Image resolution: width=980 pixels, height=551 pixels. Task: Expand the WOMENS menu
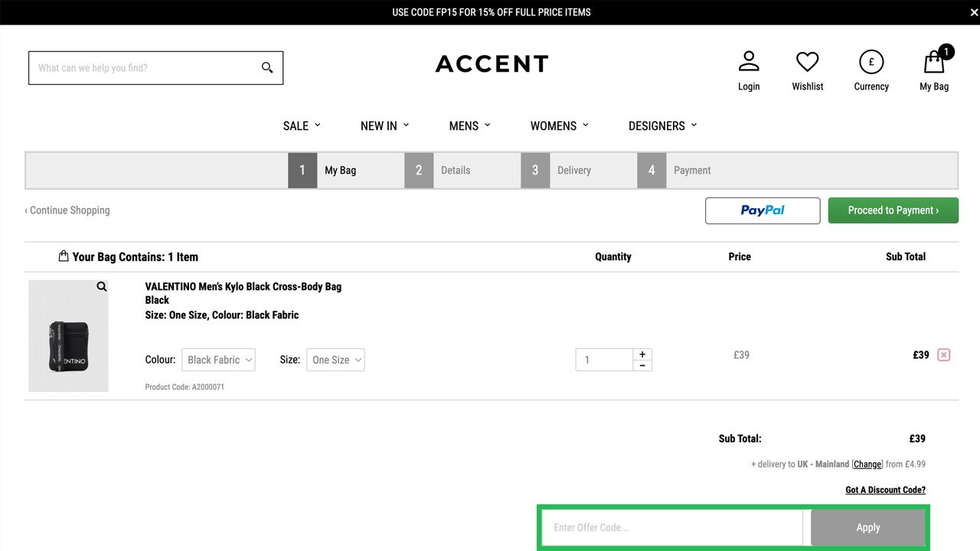click(x=560, y=126)
